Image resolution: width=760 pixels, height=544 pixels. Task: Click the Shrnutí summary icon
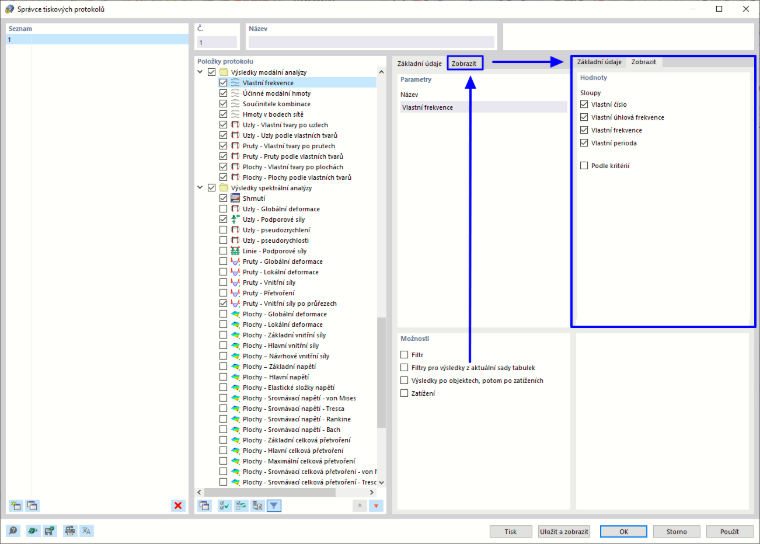[235, 198]
